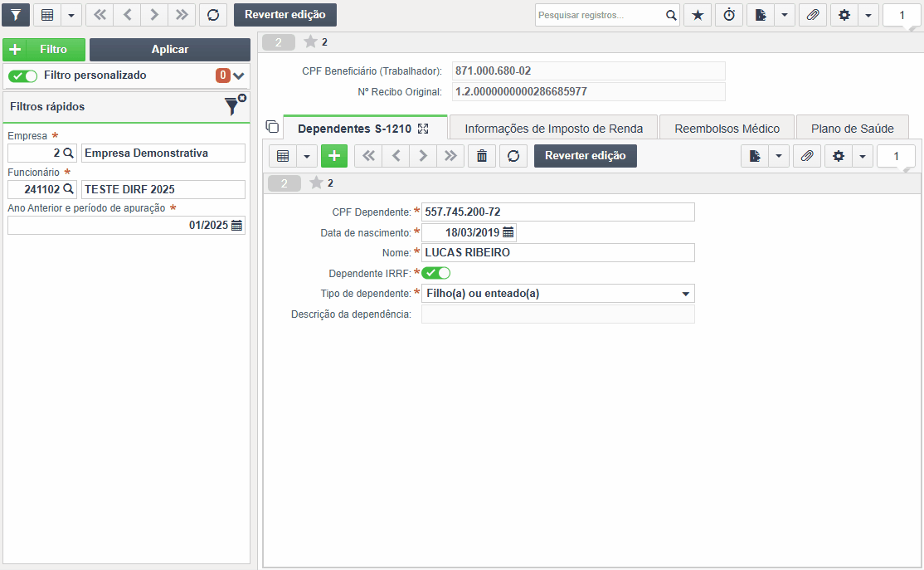Expand Filtro personalizado chevron

(239, 76)
